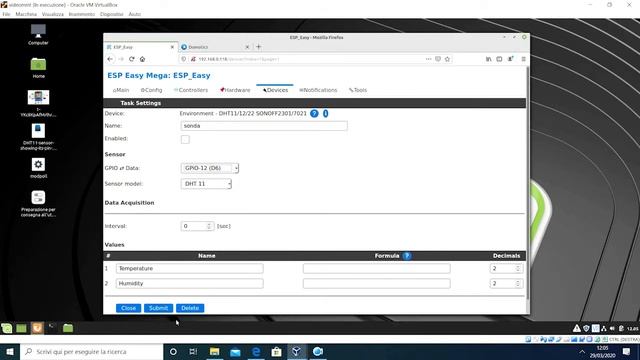
Task: Switch to the Config tab
Action: pyautogui.click(x=151, y=90)
